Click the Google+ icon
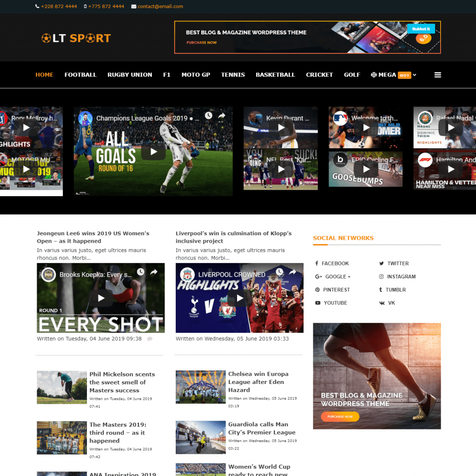Viewport: 476px width, 476px height. click(318, 277)
